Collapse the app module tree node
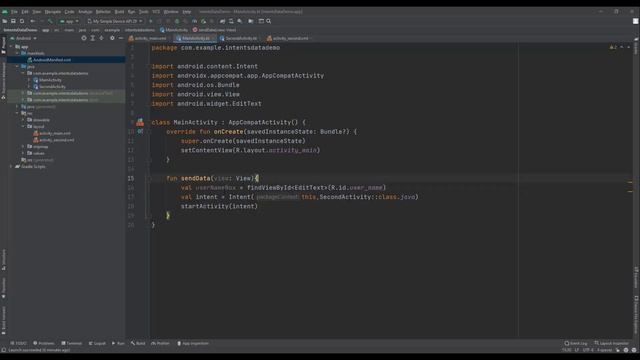 (11, 47)
